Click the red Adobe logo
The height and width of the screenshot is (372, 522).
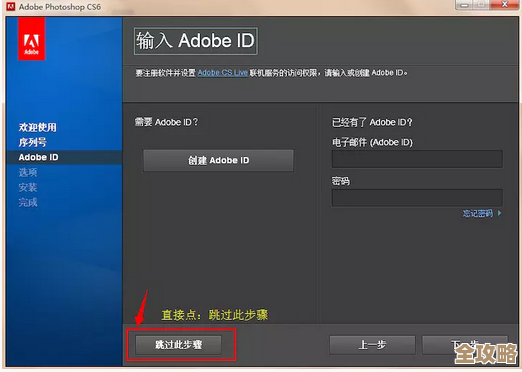(31, 39)
